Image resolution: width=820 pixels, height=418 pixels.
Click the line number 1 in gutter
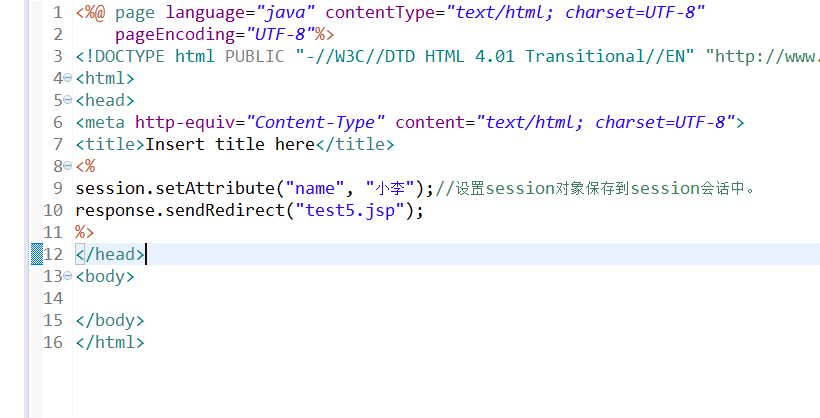58,13
